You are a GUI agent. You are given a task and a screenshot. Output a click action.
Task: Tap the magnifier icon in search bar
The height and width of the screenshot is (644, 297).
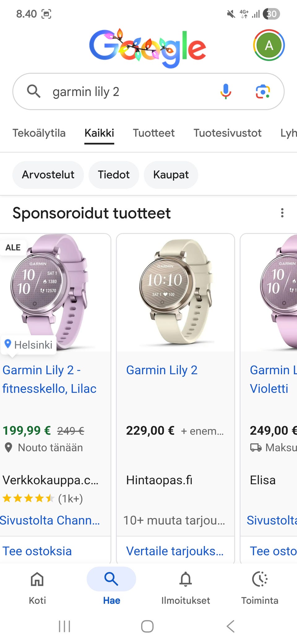pyautogui.click(x=33, y=91)
